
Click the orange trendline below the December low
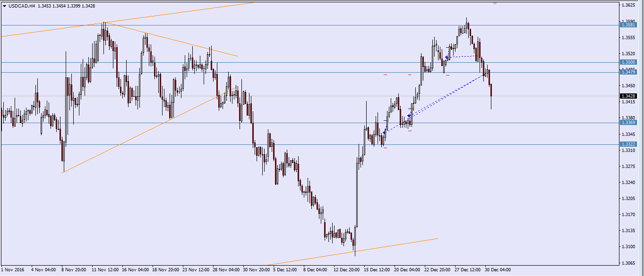pyautogui.click(x=352, y=252)
